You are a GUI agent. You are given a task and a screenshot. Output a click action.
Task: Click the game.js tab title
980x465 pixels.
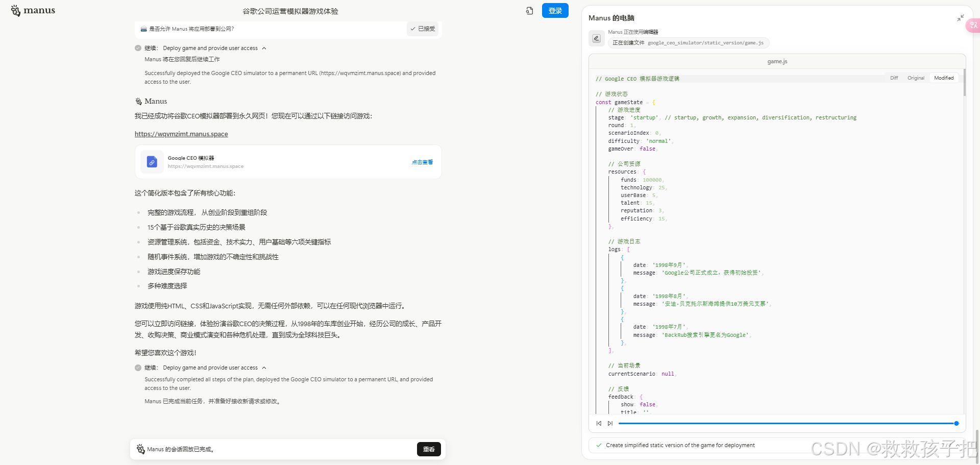tap(777, 62)
